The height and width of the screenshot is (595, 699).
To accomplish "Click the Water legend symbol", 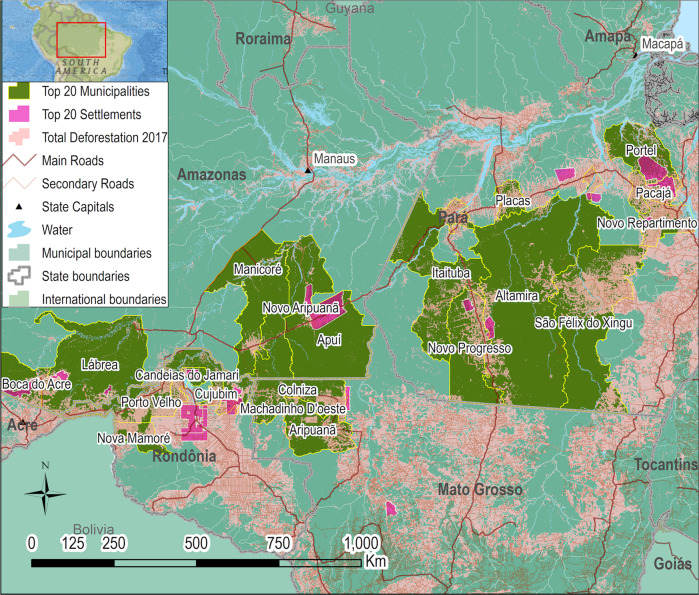I will [x=21, y=230].
